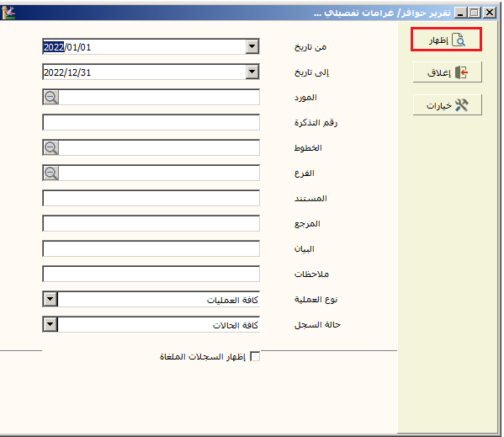
Task: Click the supplier (المورد) search magnifier icon
Action: pos(50,97)
